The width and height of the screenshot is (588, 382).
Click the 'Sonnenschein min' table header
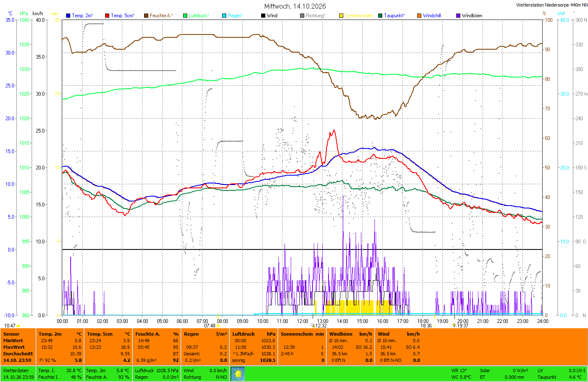[x=302, y=334]
